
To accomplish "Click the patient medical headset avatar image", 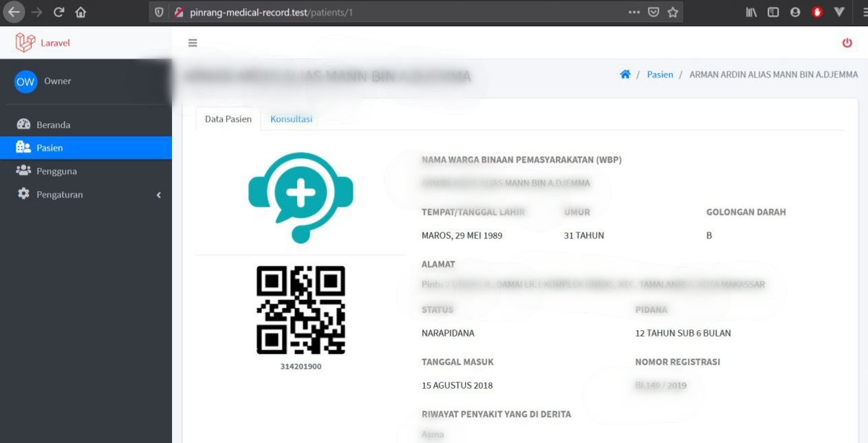I will (301, 197).
